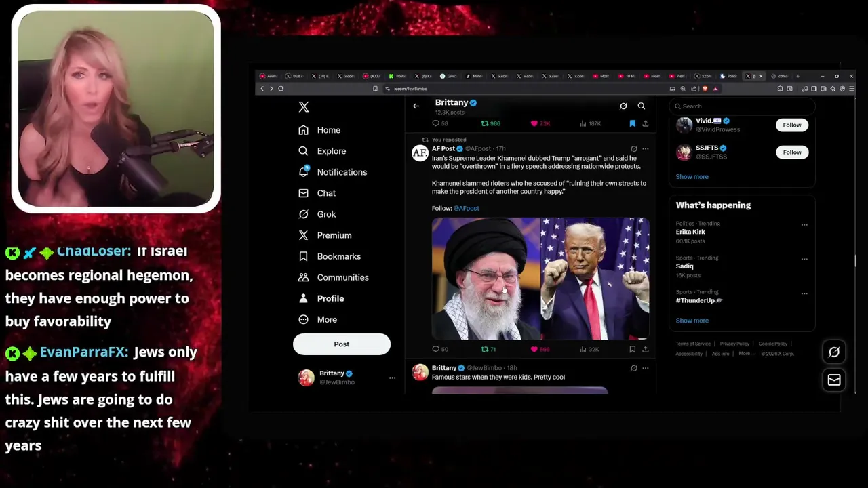This screenshot has height=488, width=868.
Task: Open the Khamenei photo in tweet
Action: pos(486,279)
